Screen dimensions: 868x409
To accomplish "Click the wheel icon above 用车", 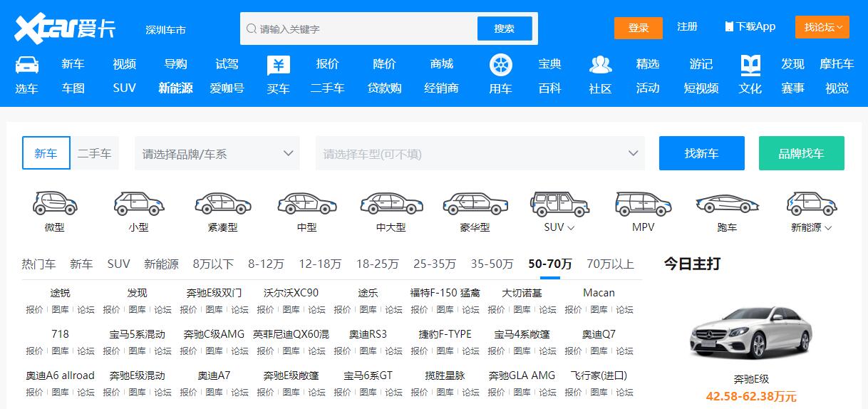I will (501, 66).
